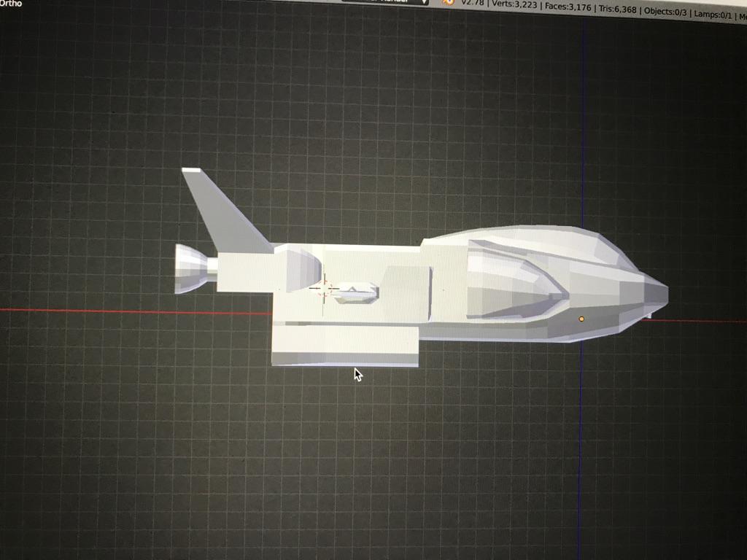Click the "Tris:6,368" statistic

(617, 9)
